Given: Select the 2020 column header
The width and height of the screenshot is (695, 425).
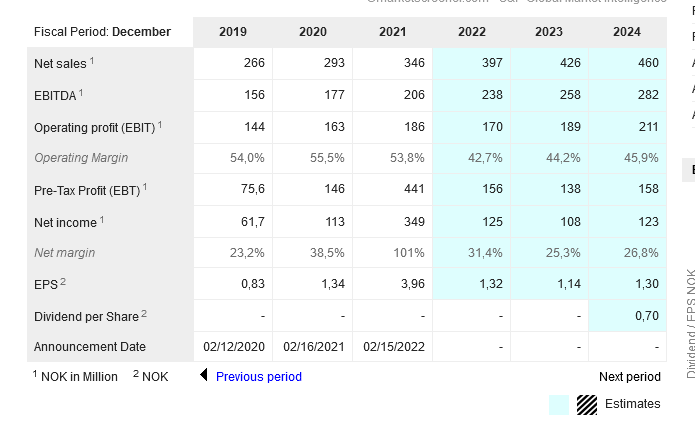Looking at the screenshot, I should pyautogui.click(x=312, y=32).
